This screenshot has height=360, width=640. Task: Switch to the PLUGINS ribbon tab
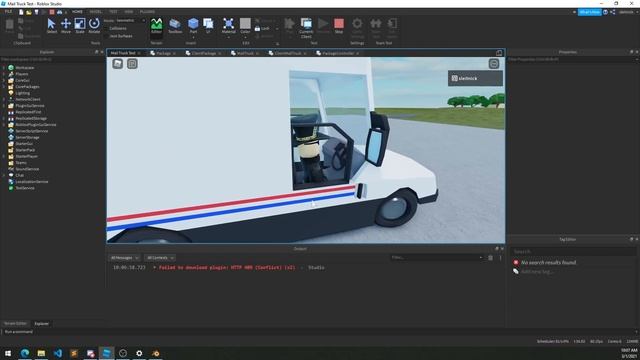(147, 12)
